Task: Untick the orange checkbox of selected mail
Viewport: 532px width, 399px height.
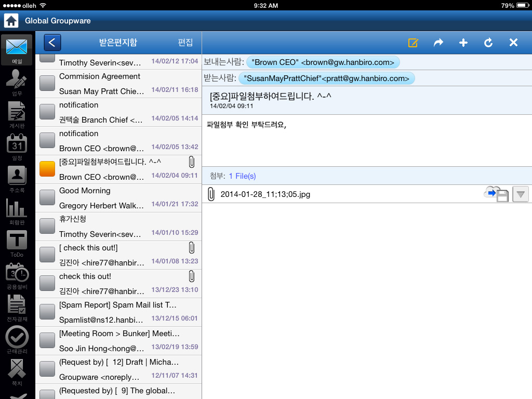Action: [x=47, y=169]
